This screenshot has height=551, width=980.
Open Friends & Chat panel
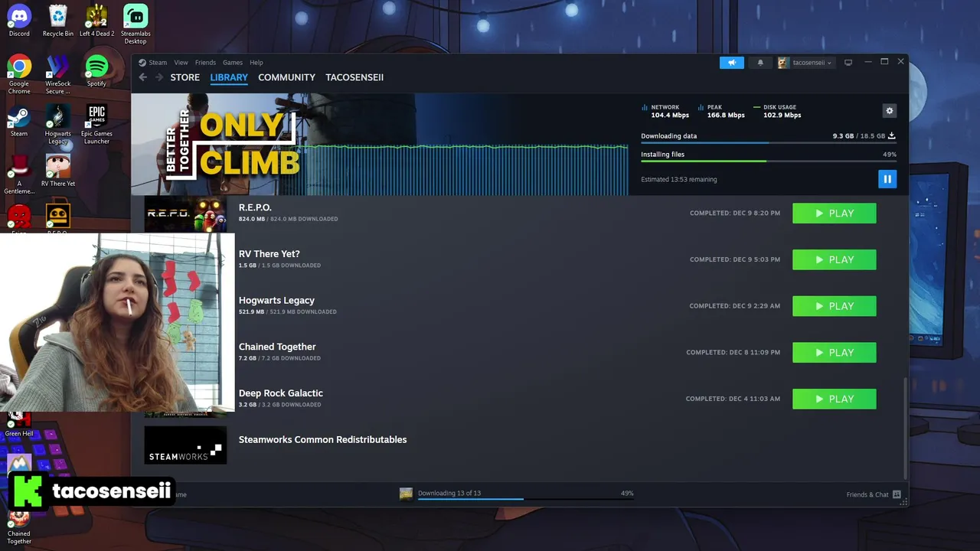click(x=873, y=494)
